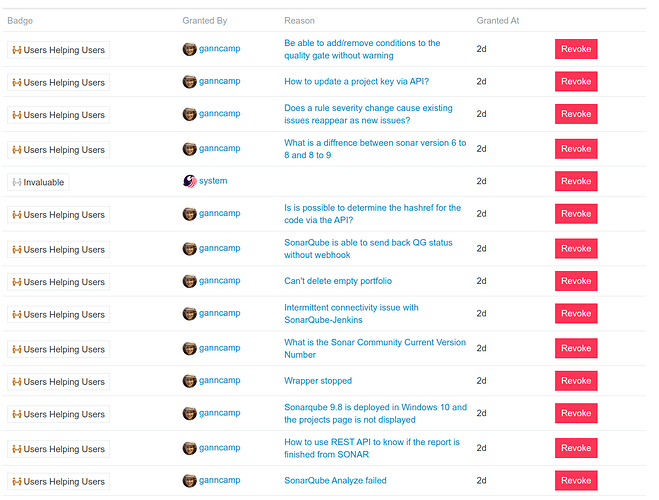Open the 'Wrapper stopped' topic
The width and height of the screenshot is (659, 500).
click(x=318, y=381)
